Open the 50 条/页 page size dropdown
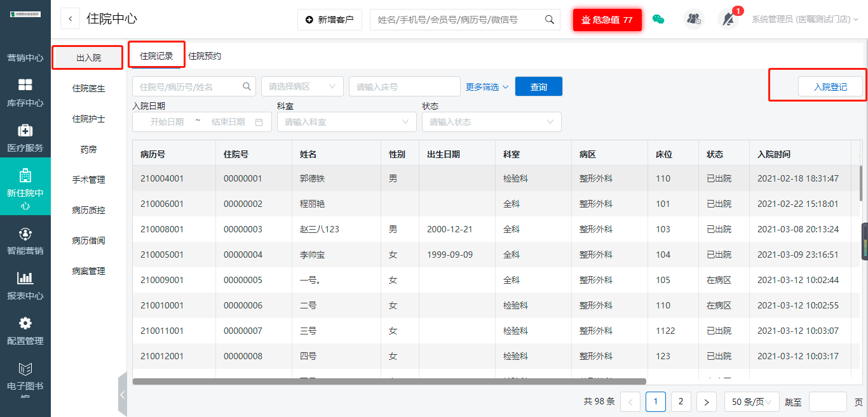This screenshot has width=868, height=417. (x=752, y=402)
